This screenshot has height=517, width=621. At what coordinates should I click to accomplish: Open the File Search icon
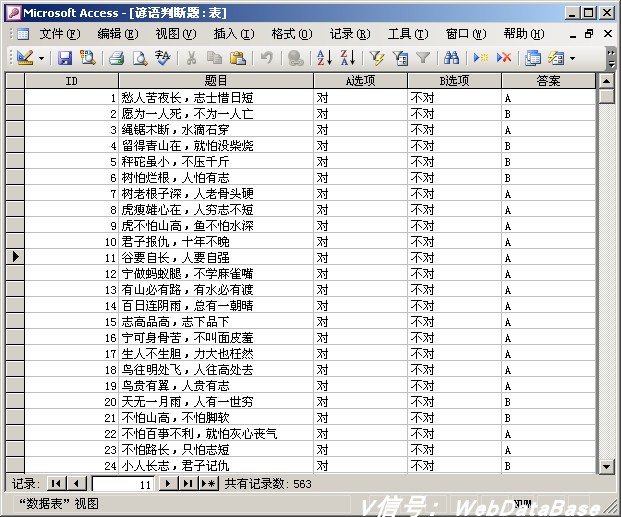pos(88,58)
